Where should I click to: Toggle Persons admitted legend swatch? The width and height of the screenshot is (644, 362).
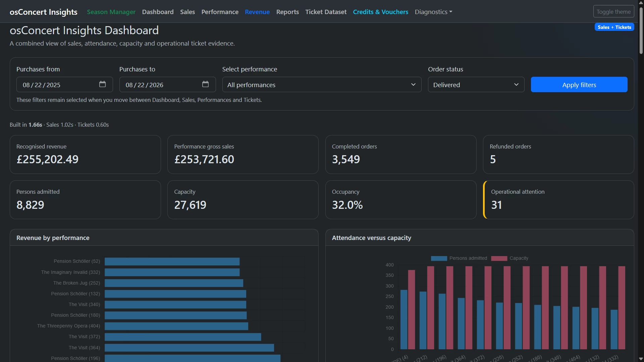(x=439, y=258)
